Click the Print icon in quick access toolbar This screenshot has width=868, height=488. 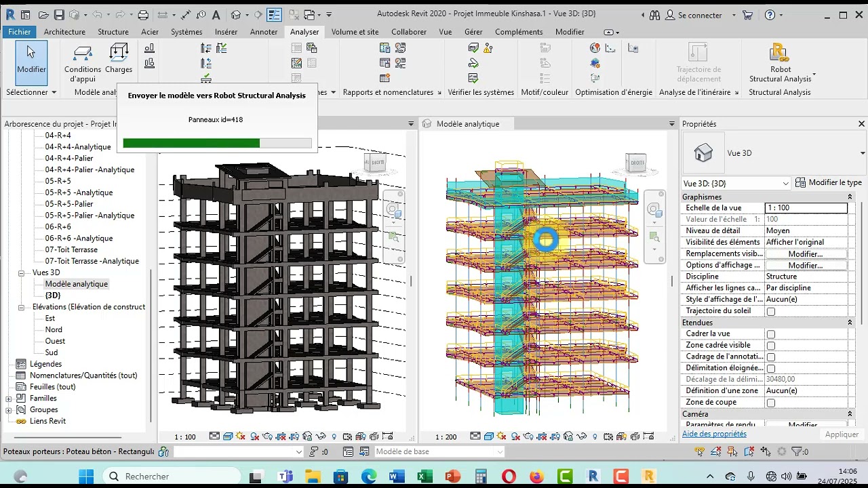point(143,14)
